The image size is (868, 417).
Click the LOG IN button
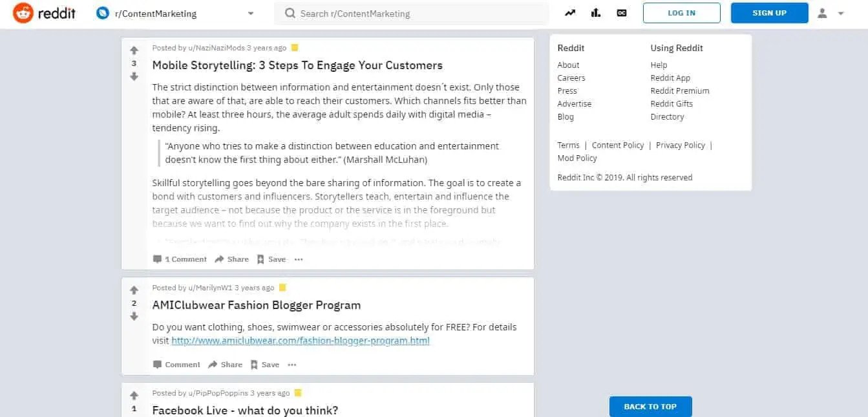point(681,13)
